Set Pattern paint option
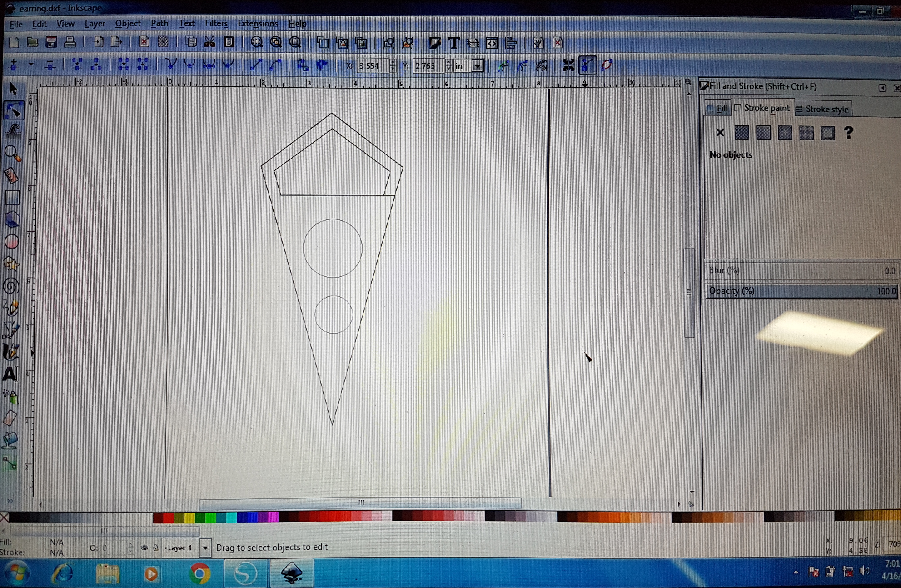901x588 pixels. (x=806, y=133)
